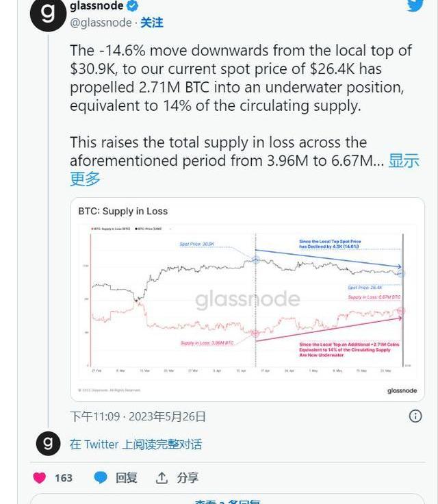Expand the tweet text with 显示更多
Viewport: 438px width, 504px height.
tap(404, 161)
